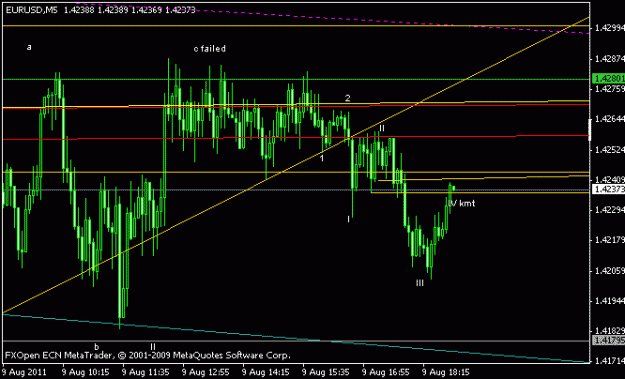This screenshot has width=625, height=379.
Task: Select the 'I' wave label
Action: (x=348, y=219)
